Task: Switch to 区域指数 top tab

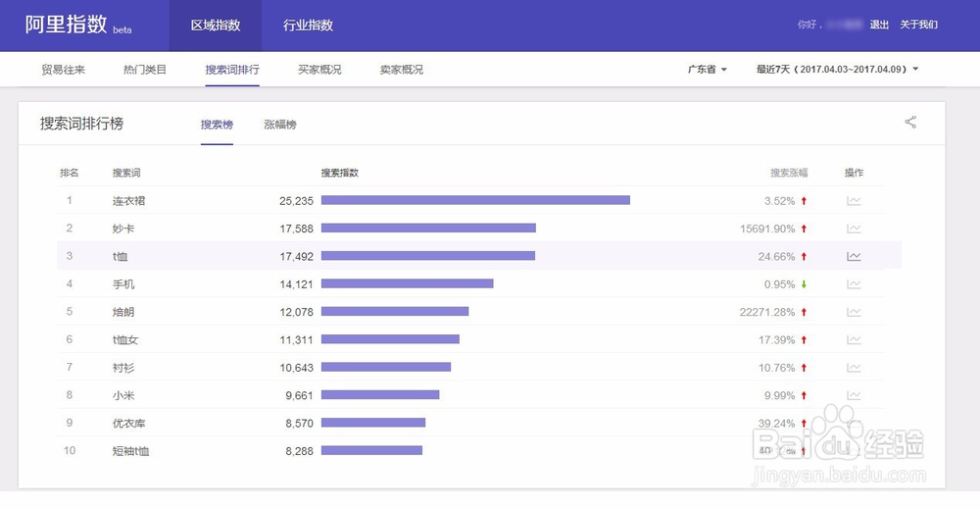Action: [216, 25]
